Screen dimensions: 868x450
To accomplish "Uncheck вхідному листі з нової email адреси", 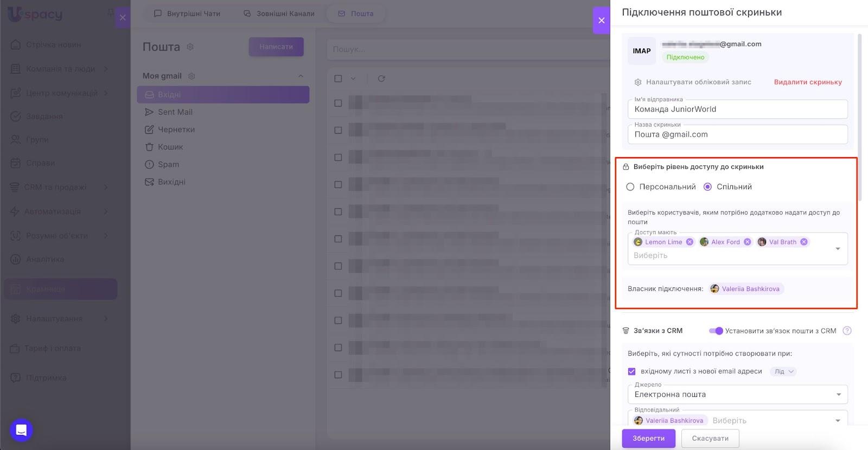I will [x=631, y=371].
